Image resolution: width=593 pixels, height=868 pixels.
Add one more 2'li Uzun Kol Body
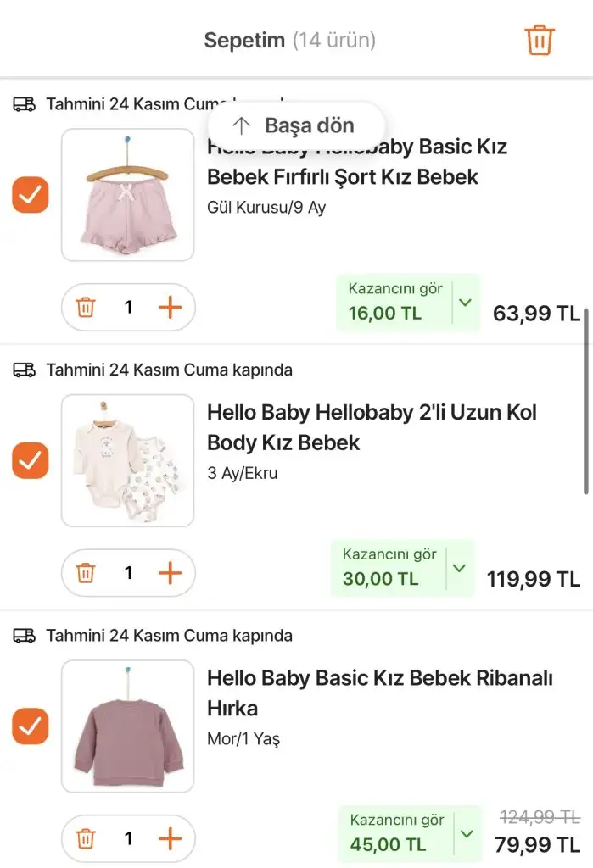point(171,573)
